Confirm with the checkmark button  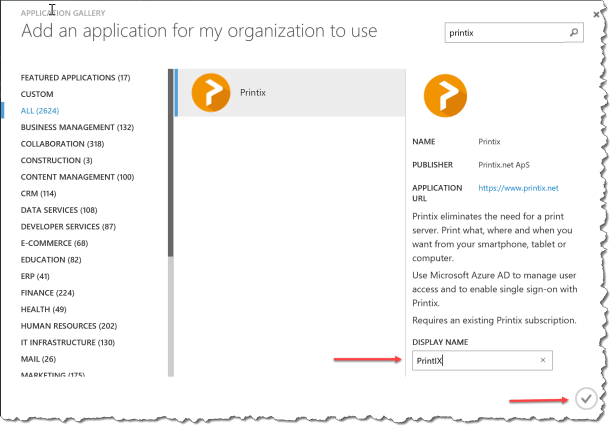coord(585,400)
